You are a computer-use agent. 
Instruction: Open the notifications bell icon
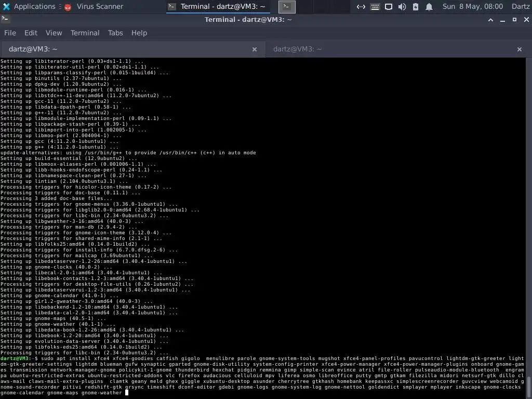(x=429, y=6)
